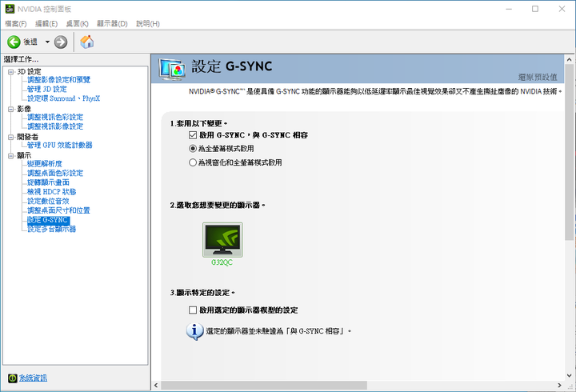Viewport: 576px width, 392px height.
Task: Click the blue information icon
Action: coord(194,331)
